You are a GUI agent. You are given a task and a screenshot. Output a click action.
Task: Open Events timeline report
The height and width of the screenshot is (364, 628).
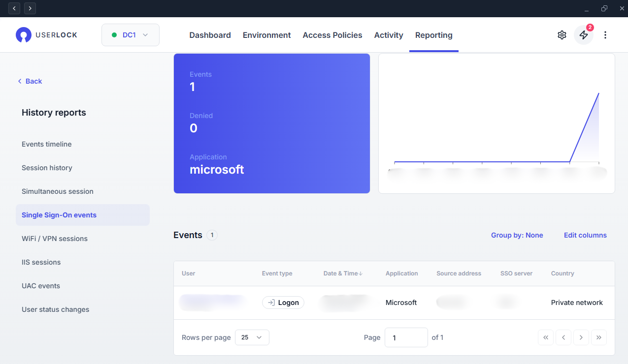tap(47, 144)
